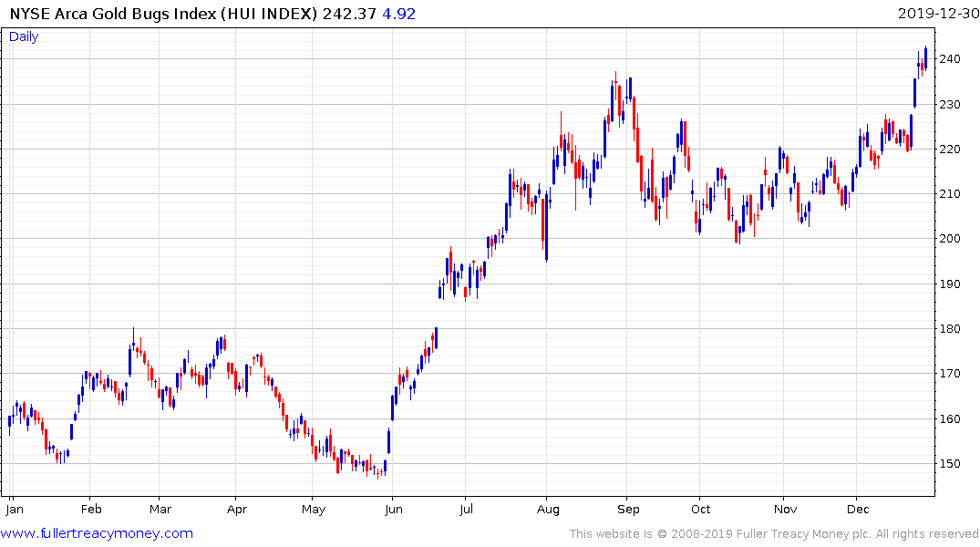Select the 170 price axis label
Image resolution: width=980 pixels, height=547 pixels.
[x=950, y=374]
